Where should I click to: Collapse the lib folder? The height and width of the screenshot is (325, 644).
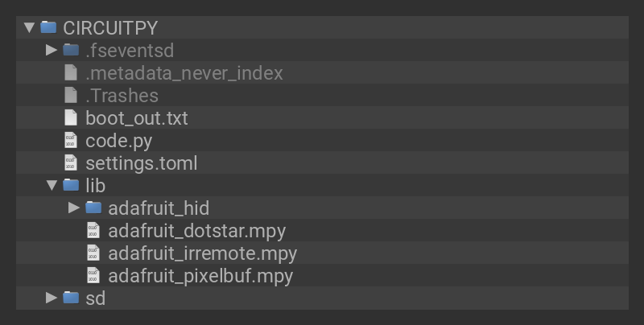coord(52,185)
